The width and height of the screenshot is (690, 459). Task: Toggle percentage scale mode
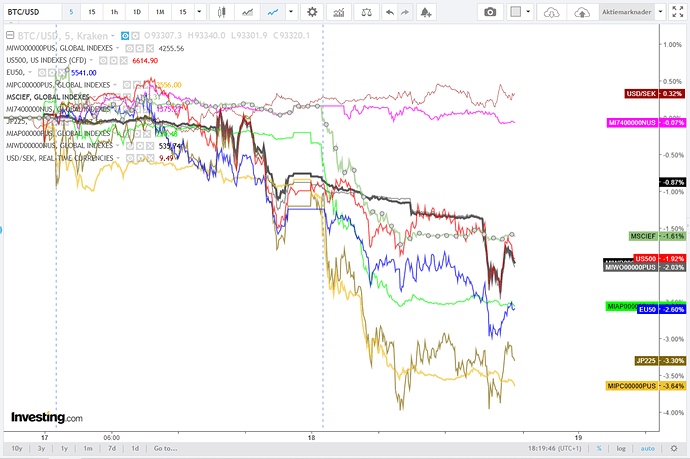click(x=599, y=448)
